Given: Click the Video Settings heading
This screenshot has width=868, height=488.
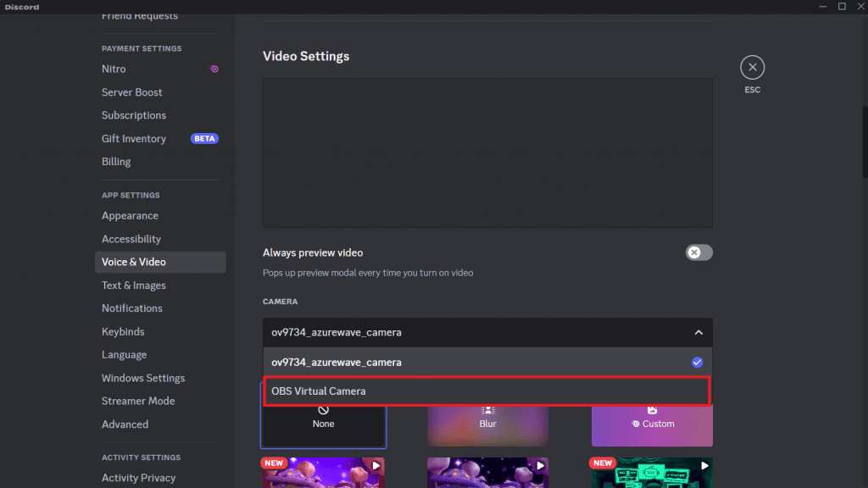Looking at the screenshot, I should pyautogui.click(x=306, y=57).
